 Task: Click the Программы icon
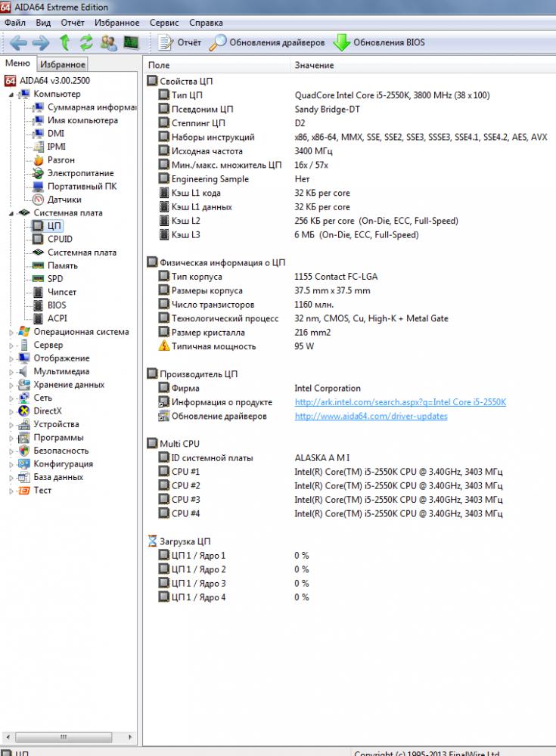(x=23, y=438)
